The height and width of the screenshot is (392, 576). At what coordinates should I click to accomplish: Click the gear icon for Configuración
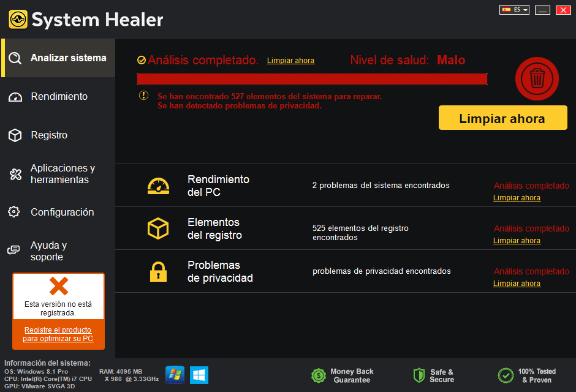14,212
